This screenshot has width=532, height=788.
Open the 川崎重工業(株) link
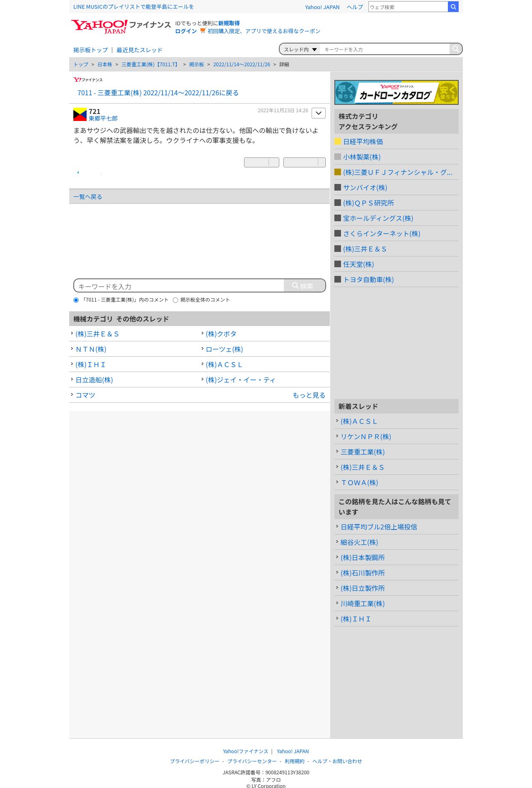pyautogui.click(x=363, y=604)
